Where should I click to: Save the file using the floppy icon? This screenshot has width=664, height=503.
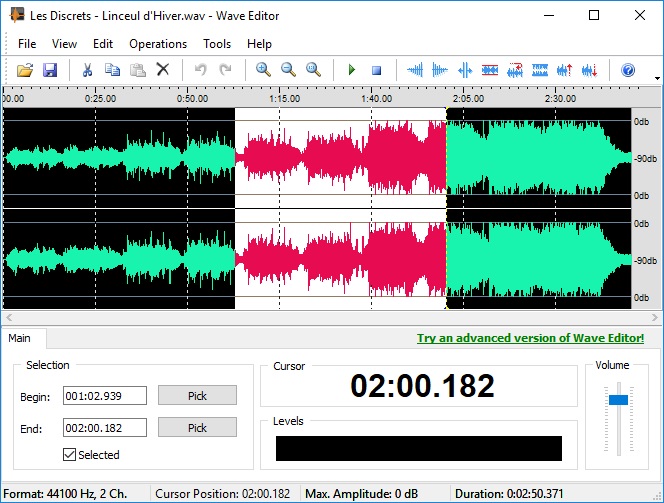(50, 70)
